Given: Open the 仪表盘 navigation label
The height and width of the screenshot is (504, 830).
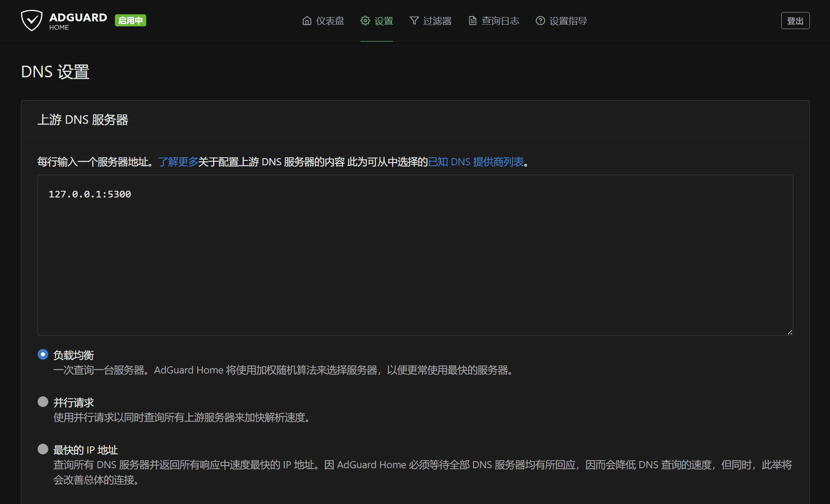Looking at the screenshot, I should 330,21.
